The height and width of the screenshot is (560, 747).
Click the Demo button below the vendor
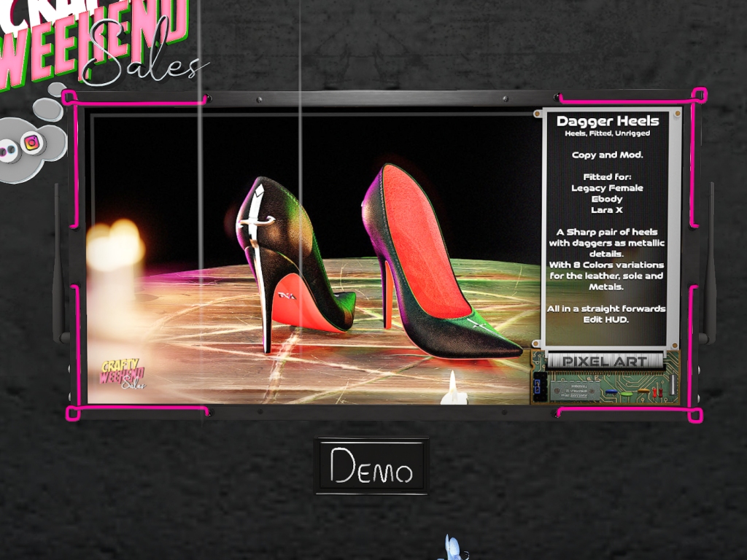[371, 467]
